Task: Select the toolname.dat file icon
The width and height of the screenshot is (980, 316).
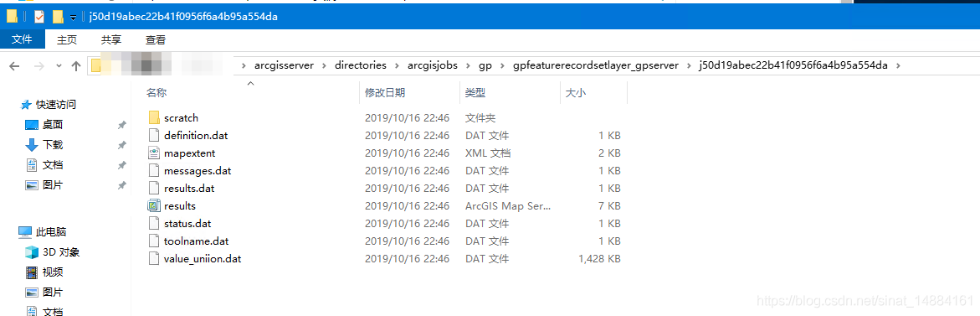Action: coord(154,241)
